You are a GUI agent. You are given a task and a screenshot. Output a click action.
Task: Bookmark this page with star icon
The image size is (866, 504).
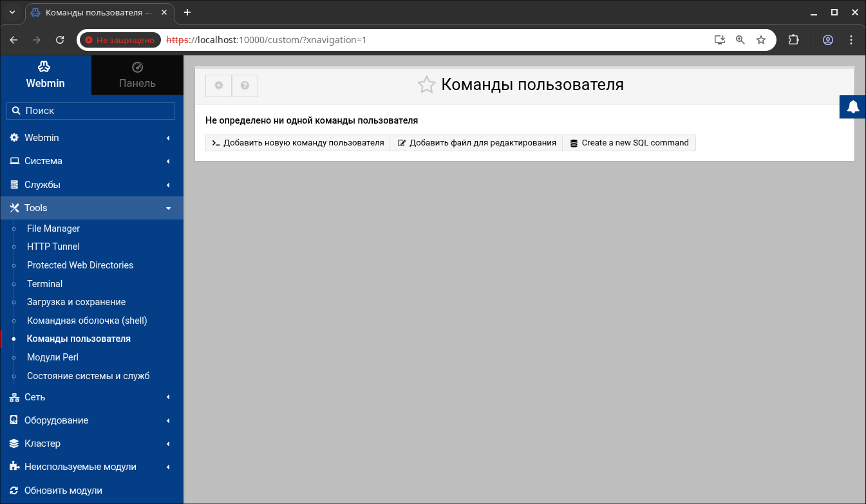[761, 40]
